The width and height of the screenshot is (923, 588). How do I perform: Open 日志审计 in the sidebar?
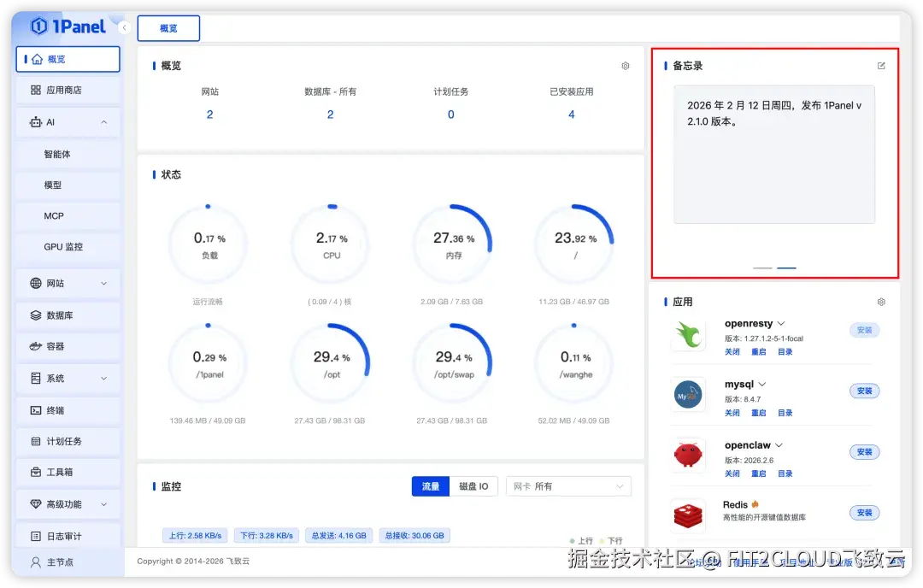(68, 536)
